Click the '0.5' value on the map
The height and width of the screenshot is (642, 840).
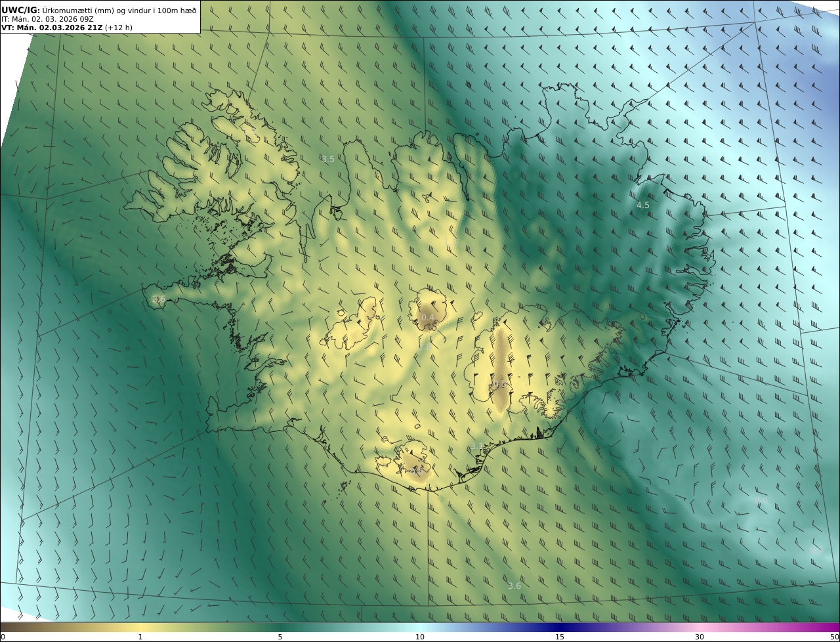(499, 384)
